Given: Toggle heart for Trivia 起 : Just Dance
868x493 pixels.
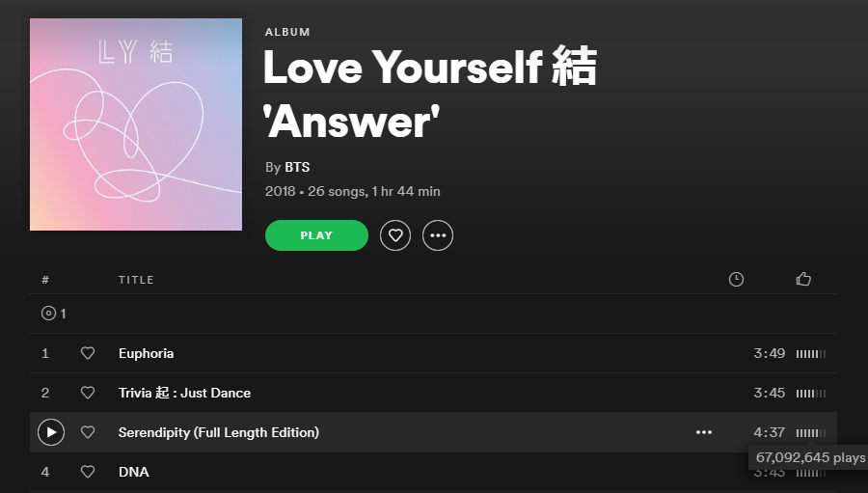Looking at the screenshot, I should pos(88,393).
